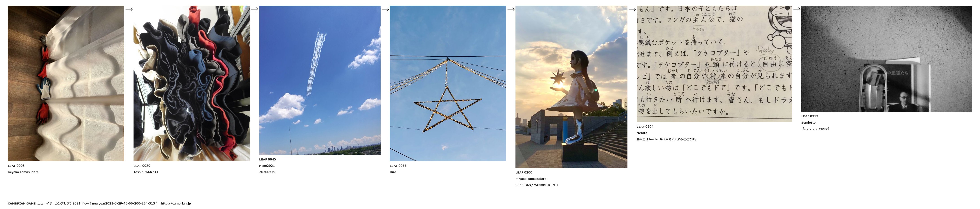Click the arrow after the star lights image
980x209 pixels.
(x=511, y=9)
